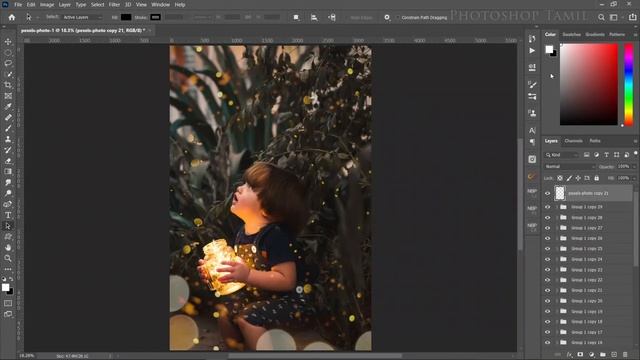Image resolution: width=640 pixels, height=360 pixels.
Task: Select the Eraser tool
Action: (x=8, y=161)
